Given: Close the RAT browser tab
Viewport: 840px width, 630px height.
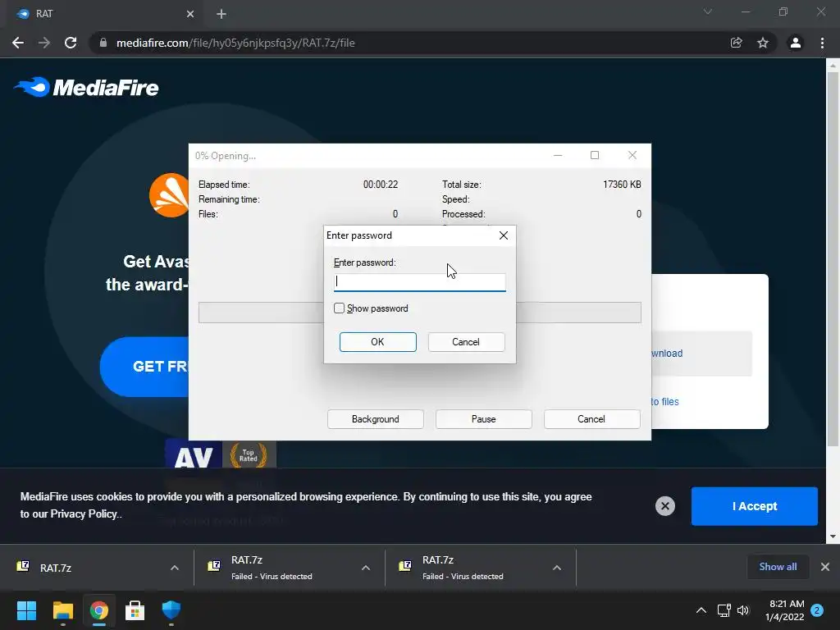Looking at the screenshot, I should click(x=190, y=14).
